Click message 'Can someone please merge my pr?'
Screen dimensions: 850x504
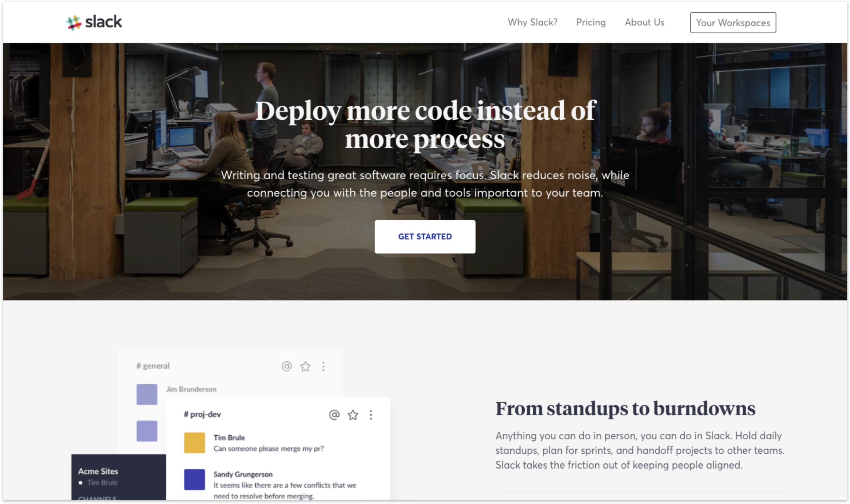(269, 449)
